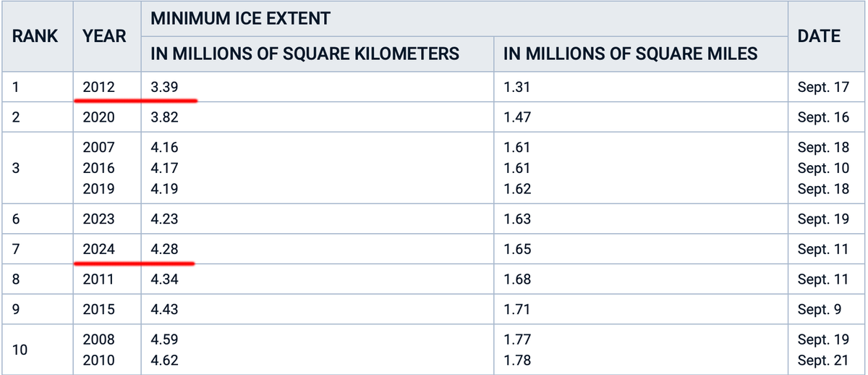The image size is (868, 375).
Task: Select year 2007 entry
Action: tap(98, 148)
